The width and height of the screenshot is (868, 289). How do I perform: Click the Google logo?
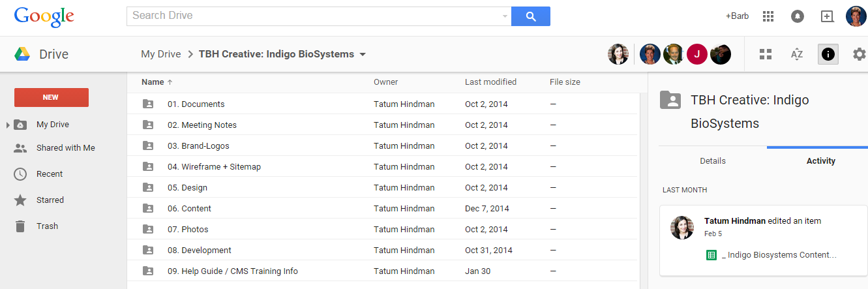[x=44, y=17]
